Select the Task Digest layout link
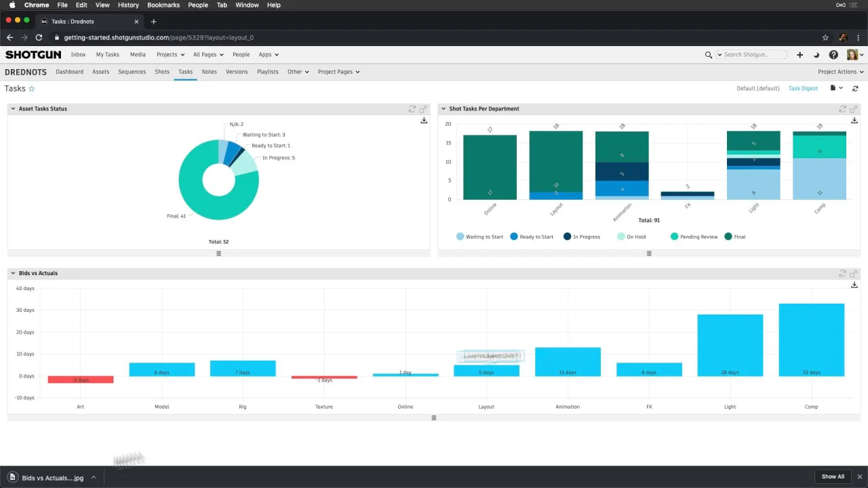The height and width of the screenshot is (488, 868). coord(803,89)
